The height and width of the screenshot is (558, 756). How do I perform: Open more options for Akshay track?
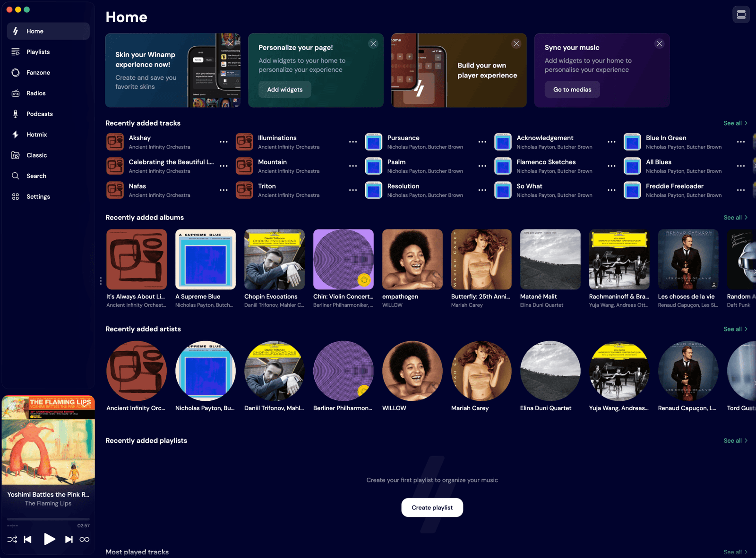[x=223, y=142]
